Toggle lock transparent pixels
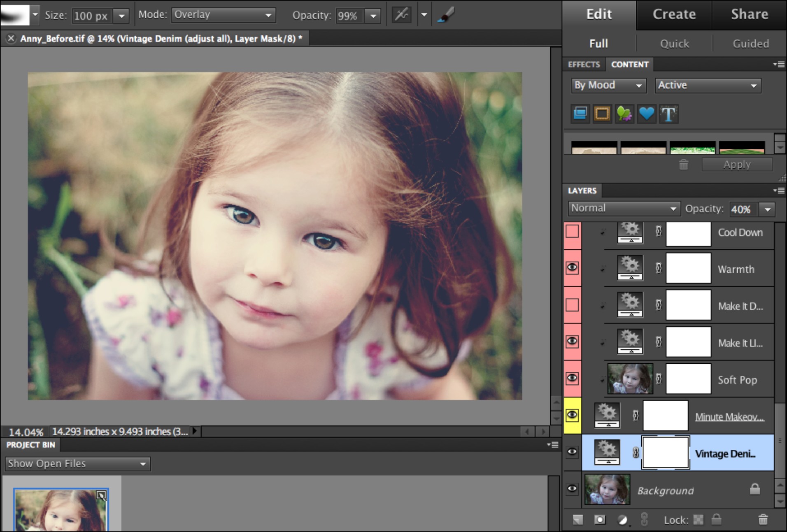The image size is (787, 532). (698, 520)
